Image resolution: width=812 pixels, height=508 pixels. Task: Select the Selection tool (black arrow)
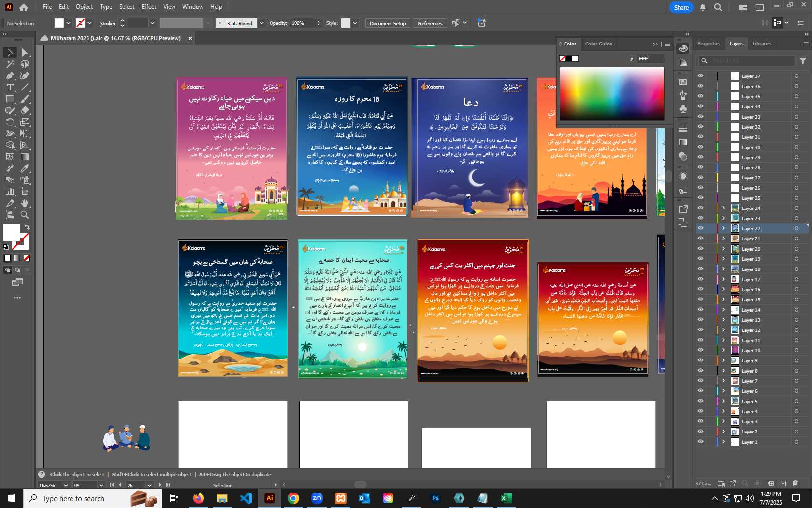coord(10,52)
